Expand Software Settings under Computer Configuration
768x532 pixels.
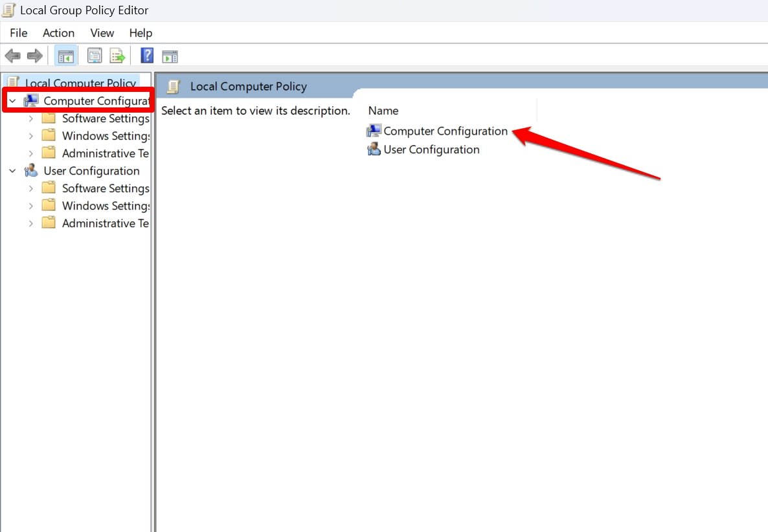(x=30, y=118)
